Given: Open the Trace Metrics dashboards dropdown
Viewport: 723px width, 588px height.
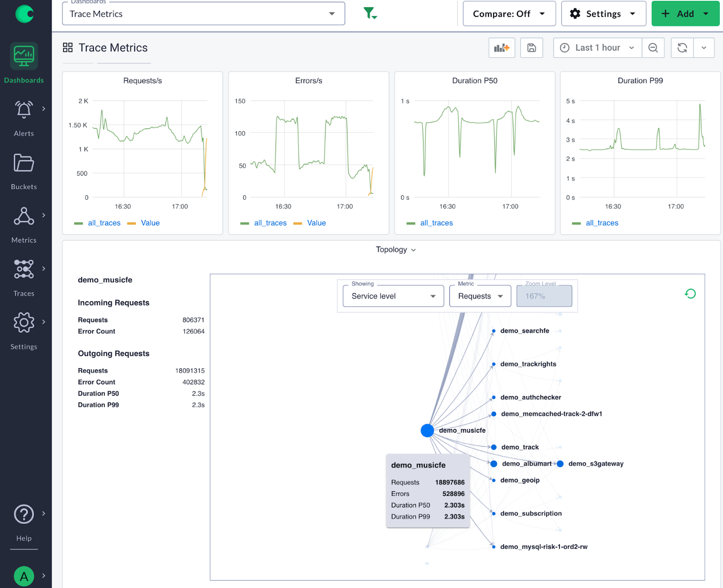Looking at the screenshot, I should 203,14.
